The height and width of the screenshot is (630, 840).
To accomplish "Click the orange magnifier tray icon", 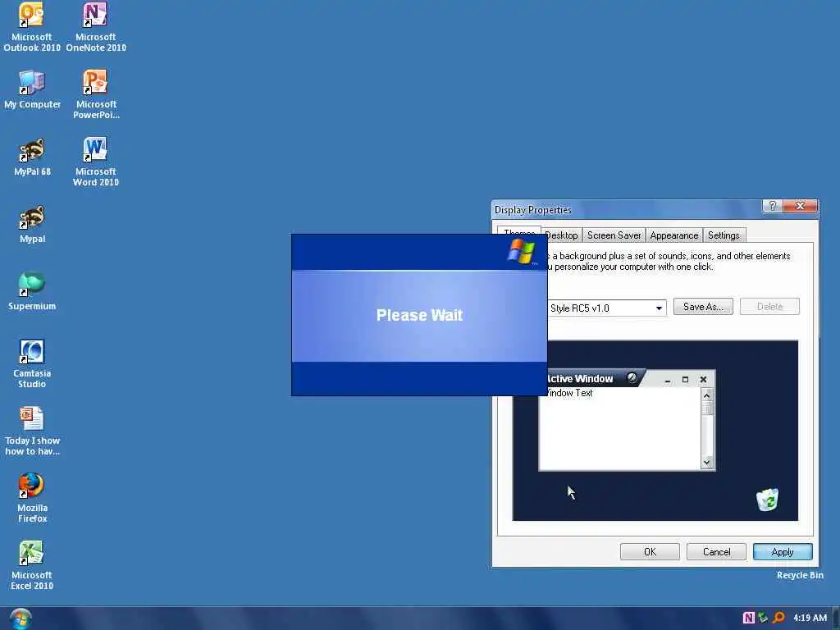I will tap(779, 618).
